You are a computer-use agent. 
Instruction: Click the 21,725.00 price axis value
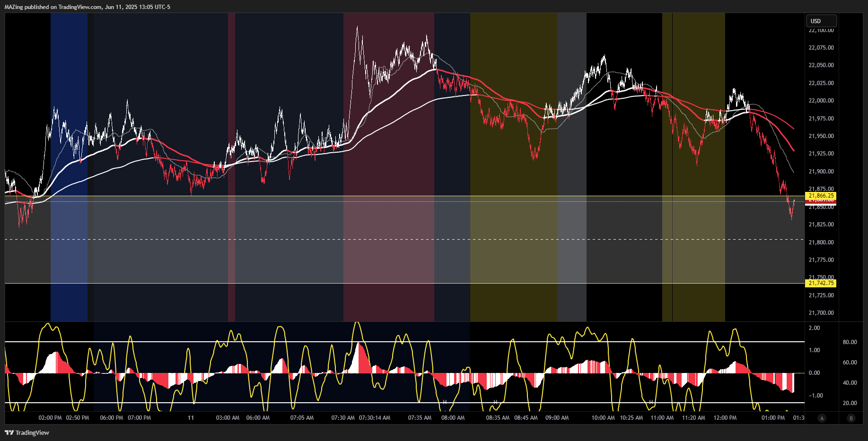(x=821, y=295)
